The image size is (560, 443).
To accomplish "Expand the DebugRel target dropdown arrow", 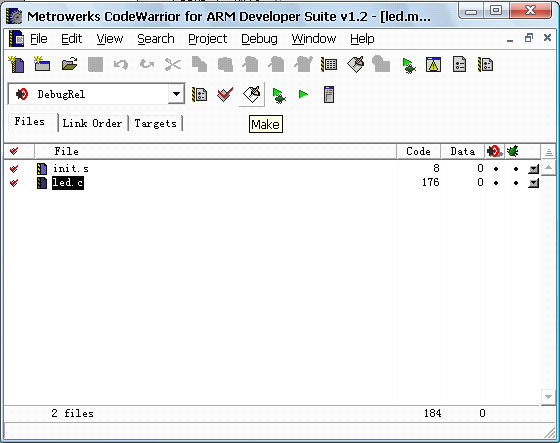I will (176, 94).
